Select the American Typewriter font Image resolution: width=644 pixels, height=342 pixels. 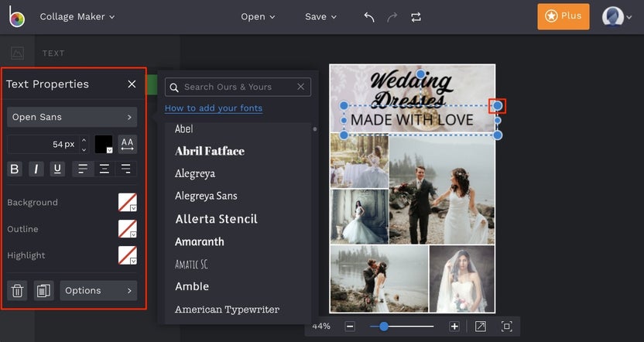coord(227,310)
